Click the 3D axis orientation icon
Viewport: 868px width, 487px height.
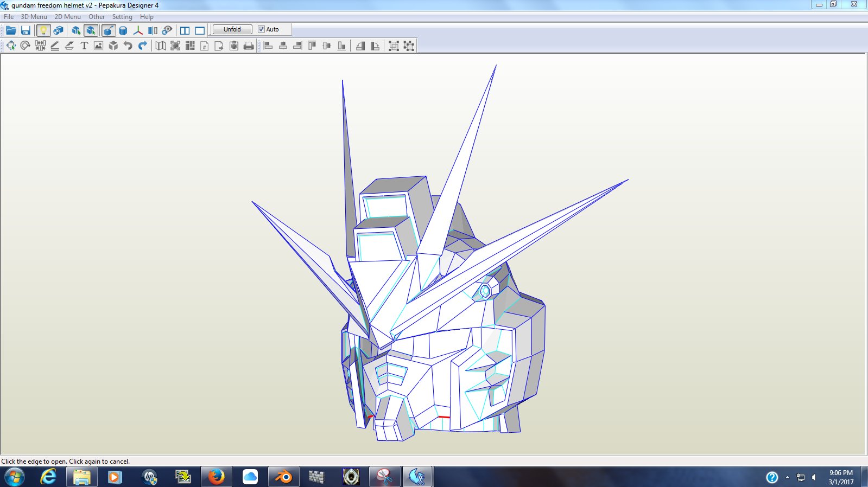coord(138,30)
